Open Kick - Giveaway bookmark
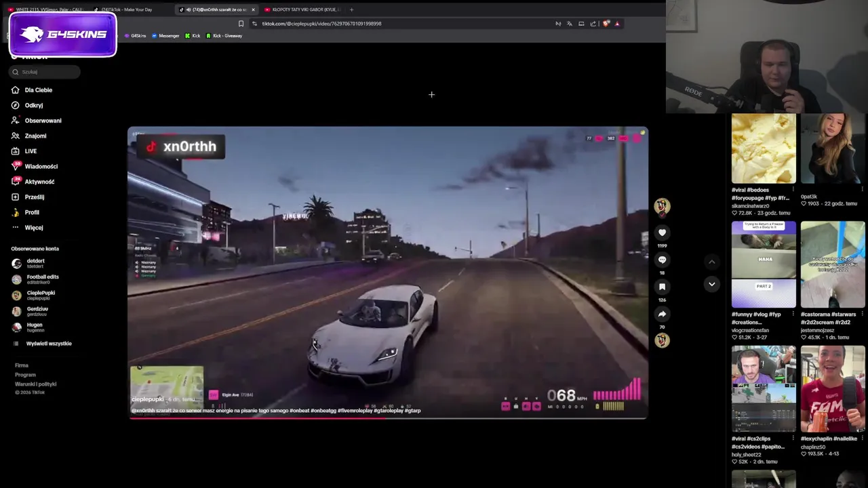868x488 pixels. 224,36
